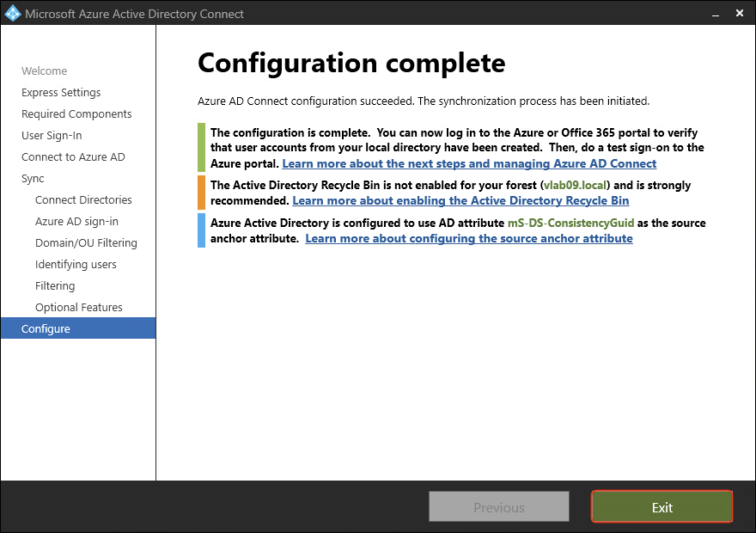Viewport: 756px width, 533px height.
Task: Open the configuring source anchor attribute link
Action: (x=469, y=238)
